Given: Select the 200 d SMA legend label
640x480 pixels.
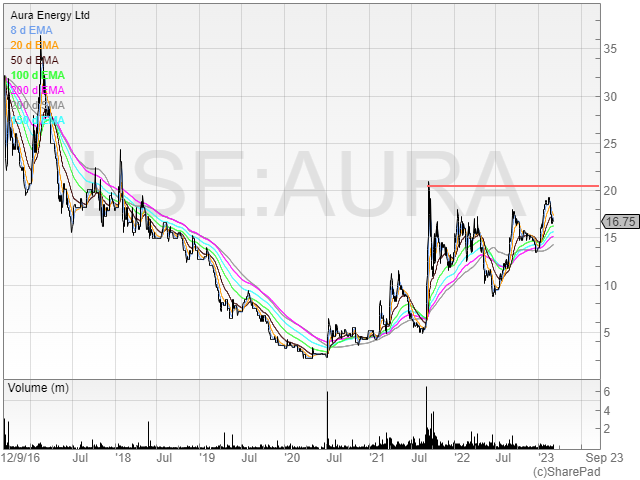Looking at the screenshot, I should click(x=38, y=105).
